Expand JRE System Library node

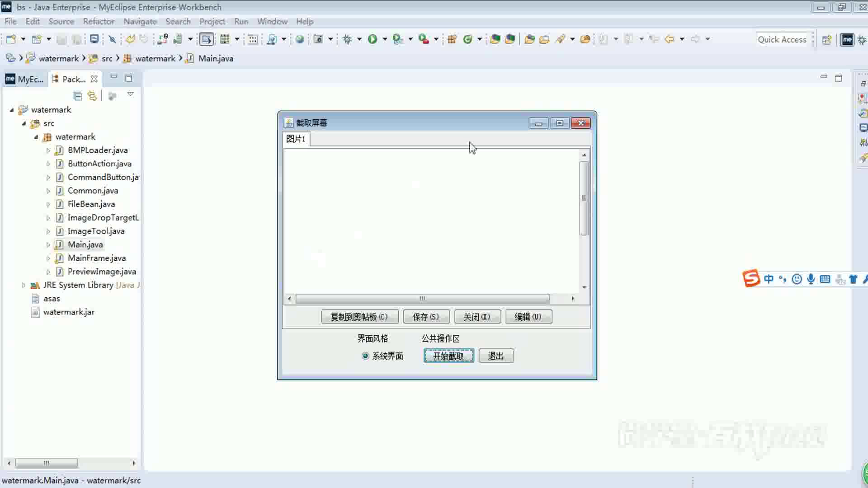pos(24,285)
